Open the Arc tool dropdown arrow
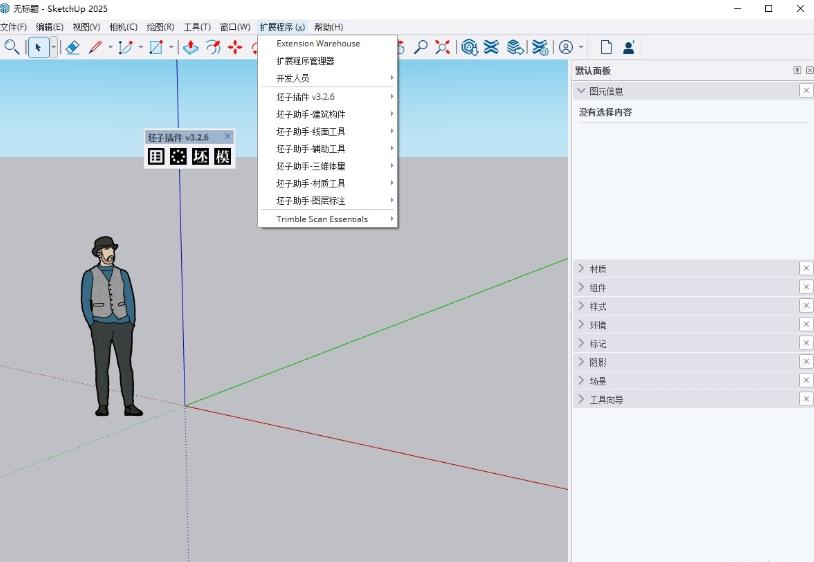The width and height of the screenshot is (814, 562). click(141, 47)
